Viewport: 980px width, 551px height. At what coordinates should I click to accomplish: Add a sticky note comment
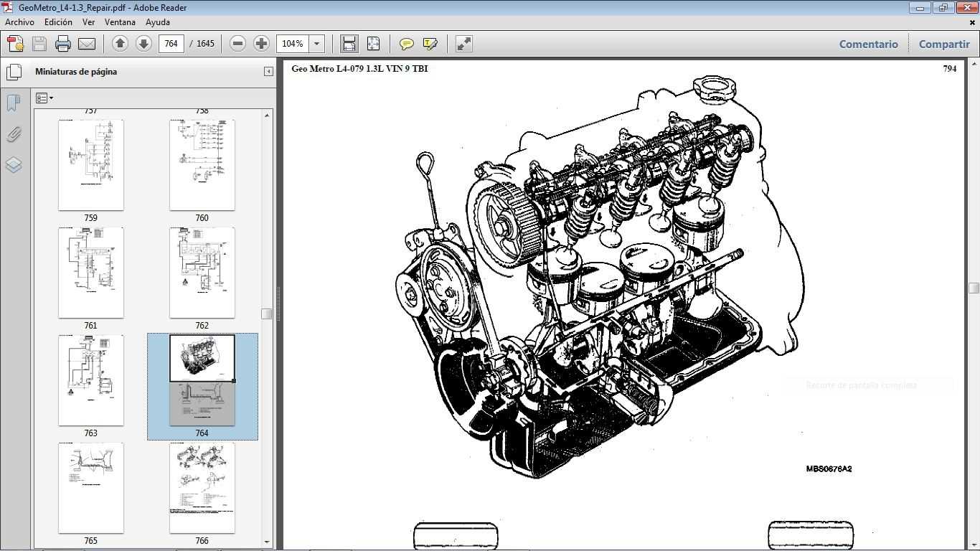407,44
